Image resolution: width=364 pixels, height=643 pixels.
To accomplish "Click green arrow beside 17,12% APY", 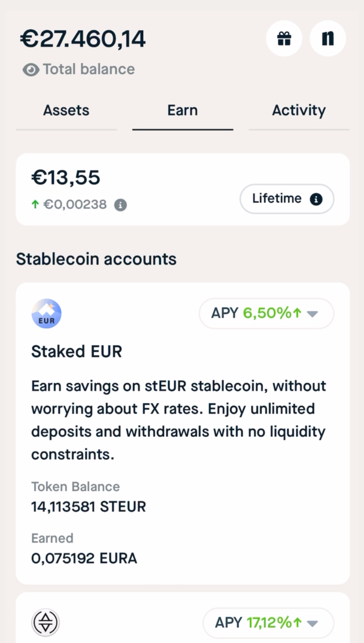I will 297,623.
